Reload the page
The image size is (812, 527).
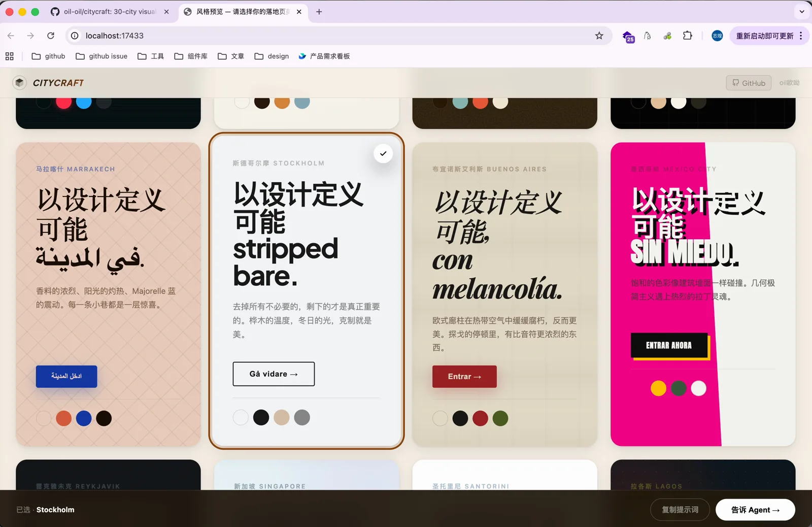[51, 36]
